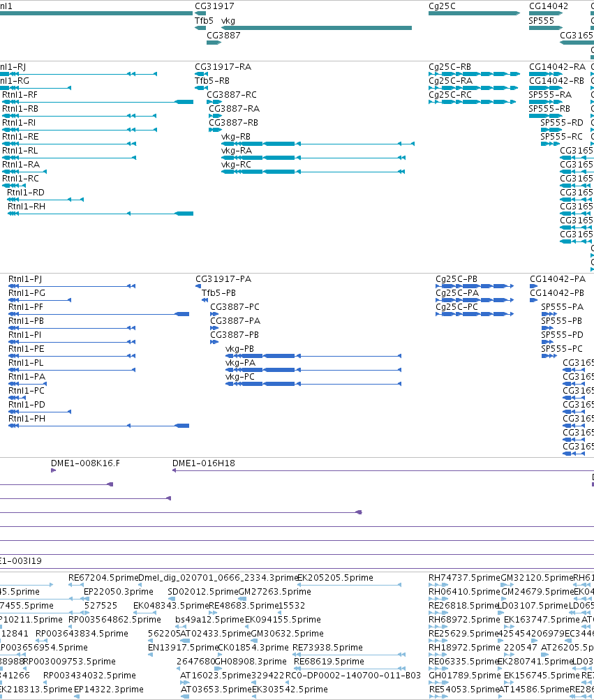Click the GH08908.3prime EST label
Image resolution: width=594 pixels, height=700 pixels.
[251, 661]
